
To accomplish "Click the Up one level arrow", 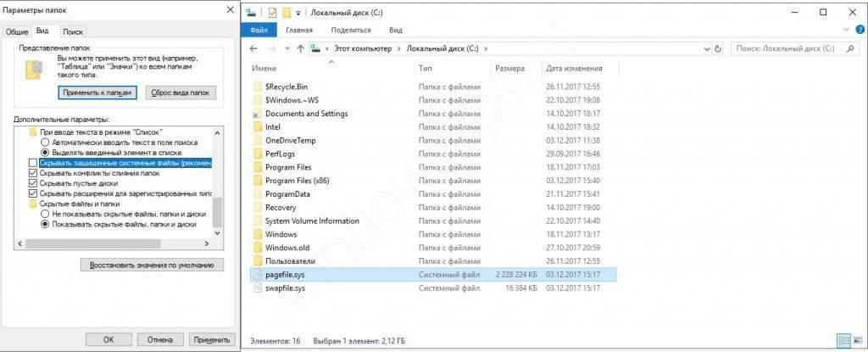I will pyautogui.click(x=301, y=49).
